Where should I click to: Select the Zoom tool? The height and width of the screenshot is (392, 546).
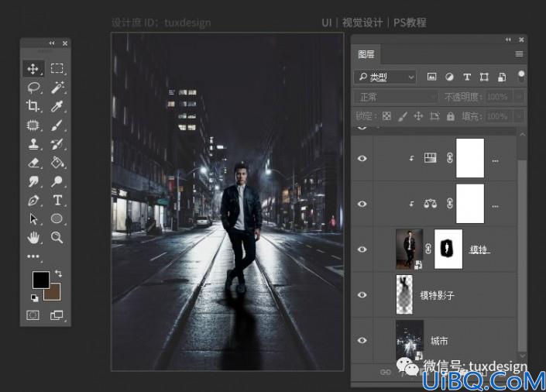57,238
